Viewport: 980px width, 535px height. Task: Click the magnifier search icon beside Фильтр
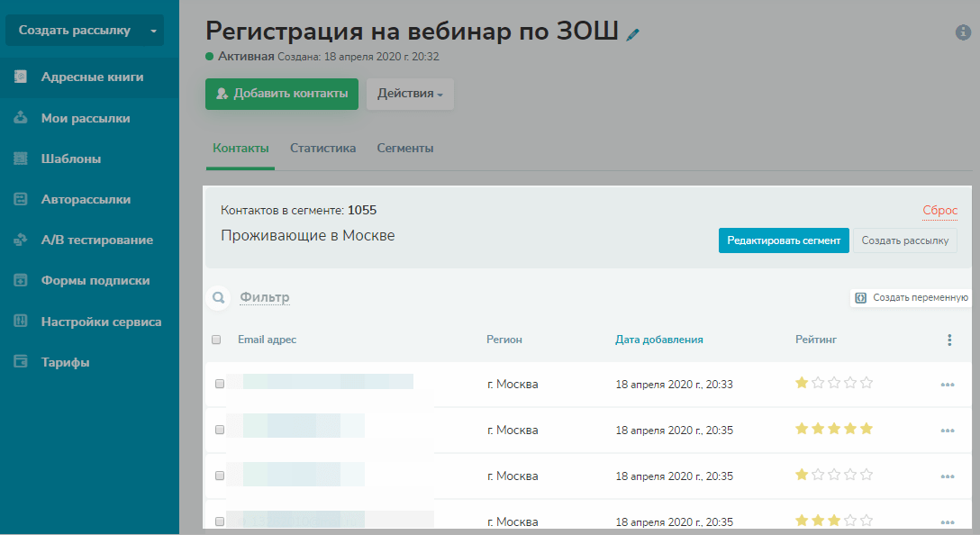[217, 297]
